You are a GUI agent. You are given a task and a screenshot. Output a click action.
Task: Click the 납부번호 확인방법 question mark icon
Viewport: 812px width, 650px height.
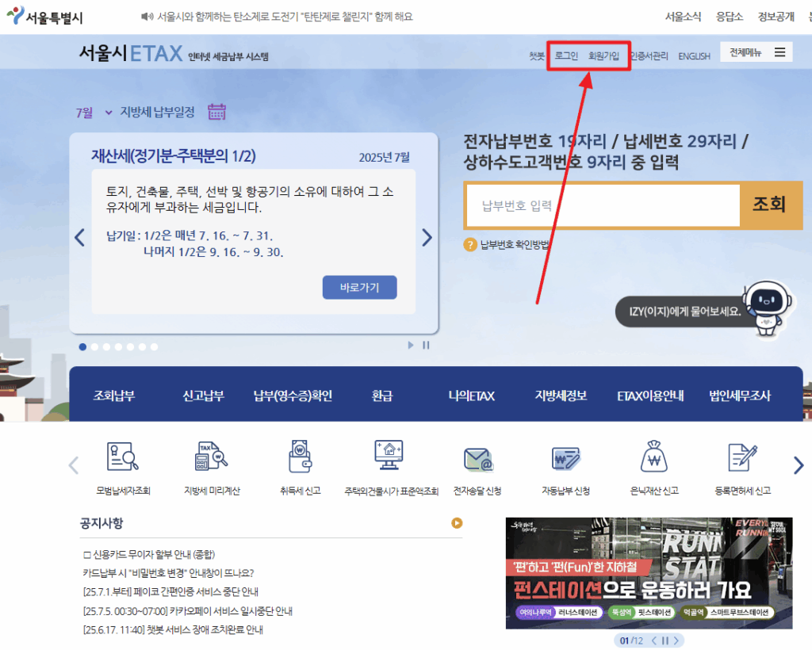(470, 244)
